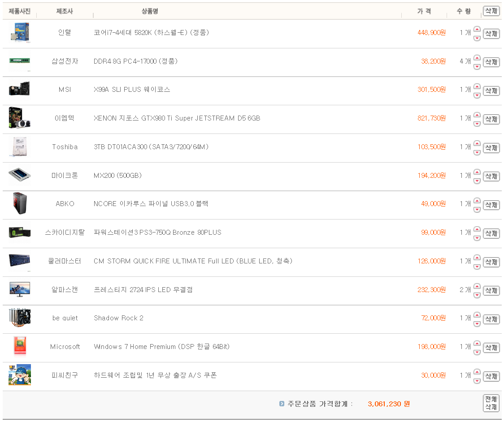Increase quantity of 알파스캔 프레스티지 monitor
The width and height of the screenshot is (504, 422).
pos(477,286)
